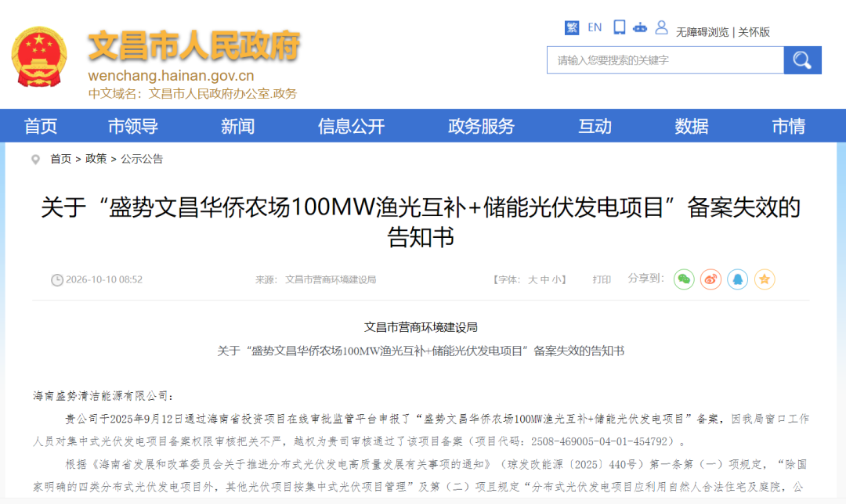Viewport: 846px width, 504px height.
Task: Click the breadcrumb location pin icon
Action: point(35,160)
